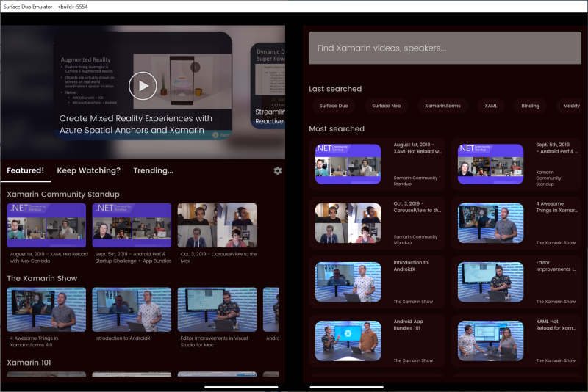Open Sept. 5th Android Perf standup thumbnail

[132, 225]
